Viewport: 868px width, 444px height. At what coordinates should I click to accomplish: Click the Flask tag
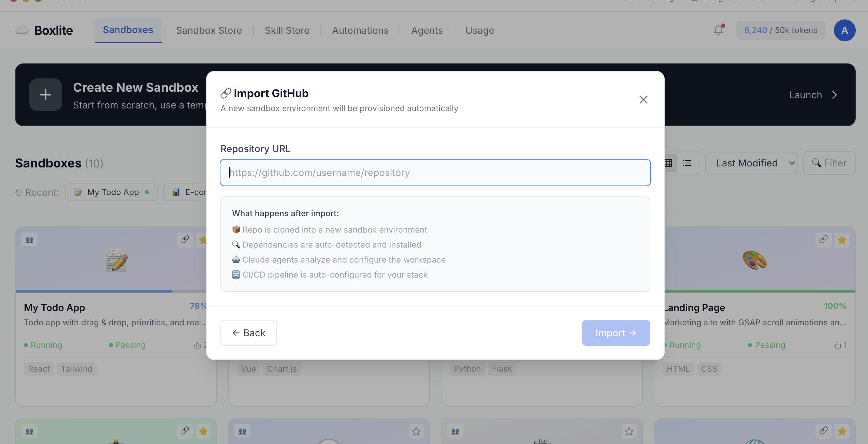(502, 369)
